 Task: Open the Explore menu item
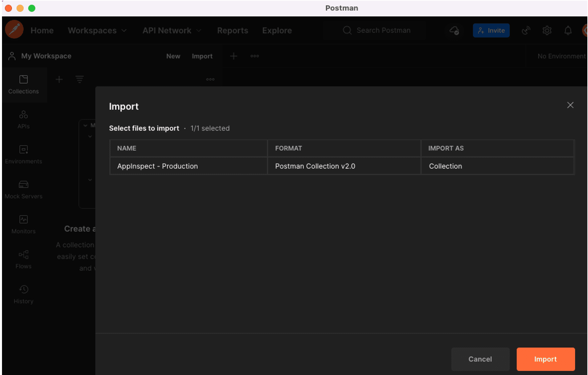click(277, 31)
